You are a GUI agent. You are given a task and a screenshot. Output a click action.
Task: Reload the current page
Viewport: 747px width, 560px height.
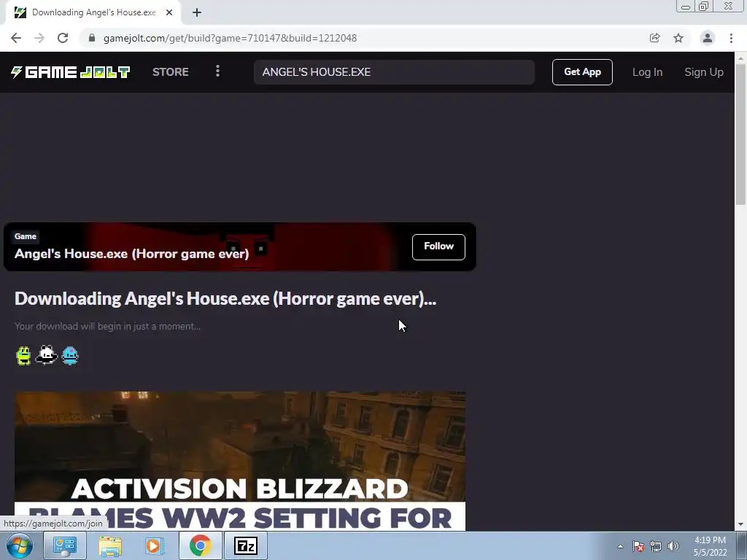point(63,38)
